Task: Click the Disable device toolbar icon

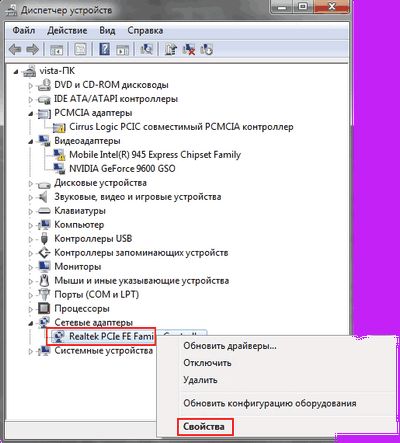Action: click(207, 50)
